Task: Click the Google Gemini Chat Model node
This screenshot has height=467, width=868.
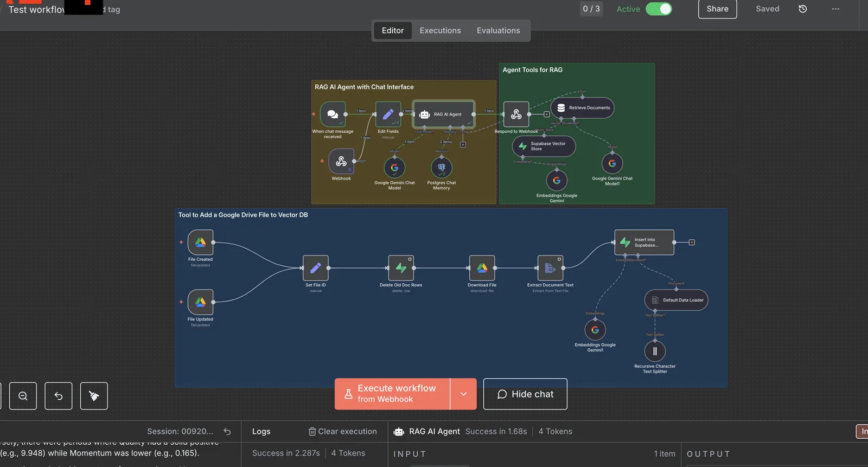Action: click(x=394, y=168)
